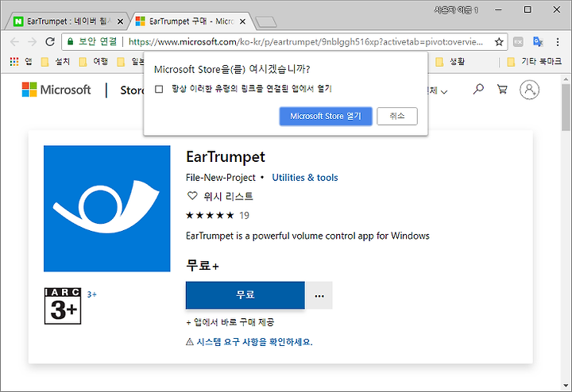Bookmark this page with the star icon
572x392 pixels.
point(499,42)
